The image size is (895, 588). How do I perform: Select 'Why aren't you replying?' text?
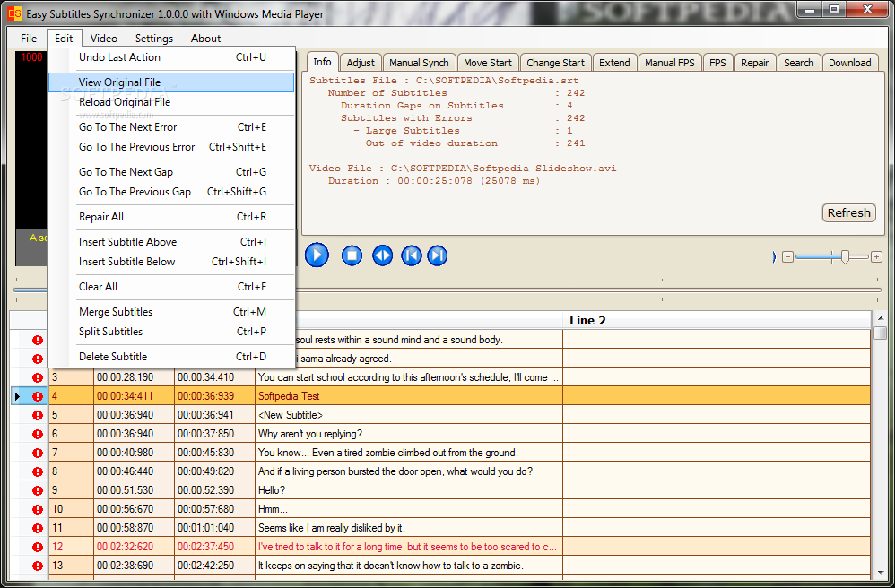tap(310, 434)
